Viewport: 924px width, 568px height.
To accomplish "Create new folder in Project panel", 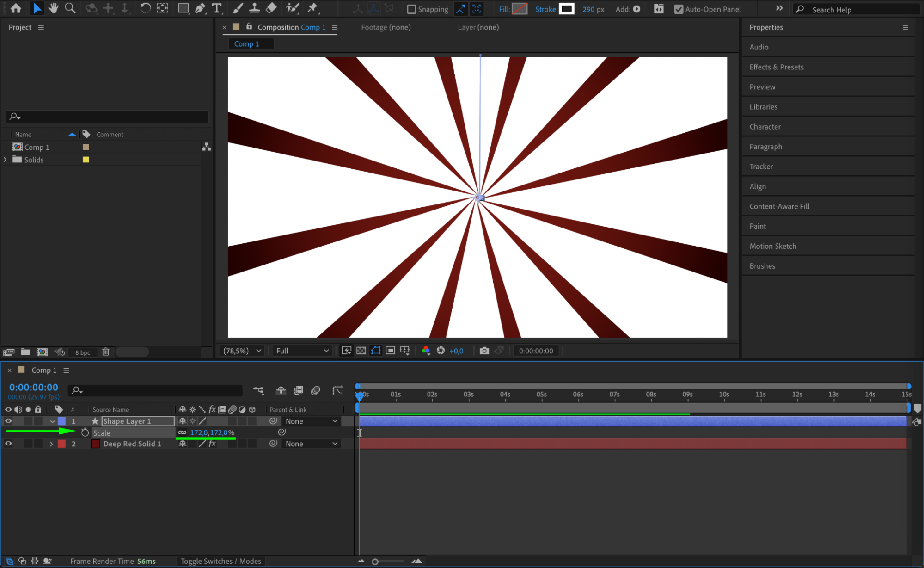I will (25, 352).
